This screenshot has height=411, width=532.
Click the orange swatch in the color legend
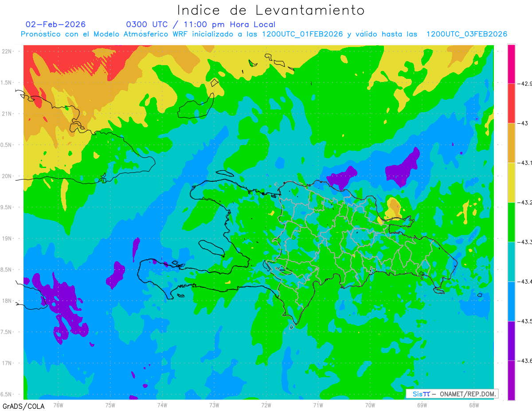tap(511, 143)
